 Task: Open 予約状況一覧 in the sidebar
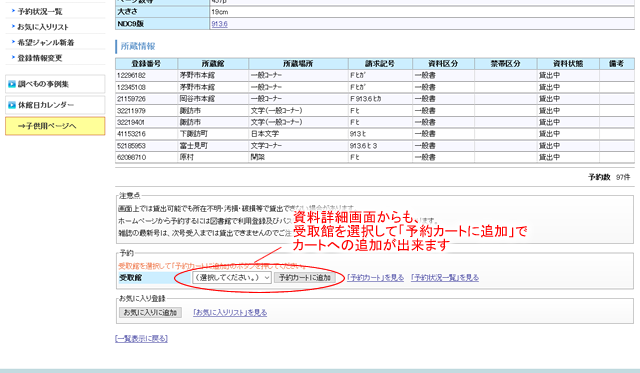click(x=40, y=11)
